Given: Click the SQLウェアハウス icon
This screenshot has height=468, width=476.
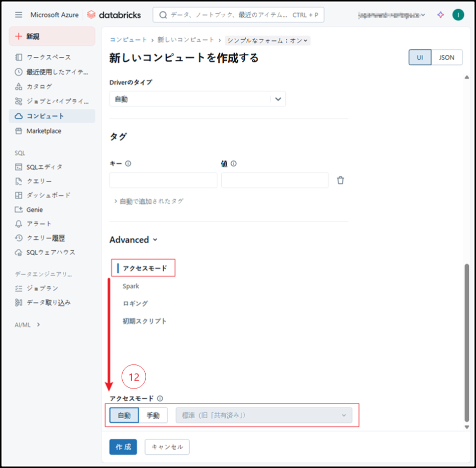Looking at the screenshot, I should click(x=19, y=252).
